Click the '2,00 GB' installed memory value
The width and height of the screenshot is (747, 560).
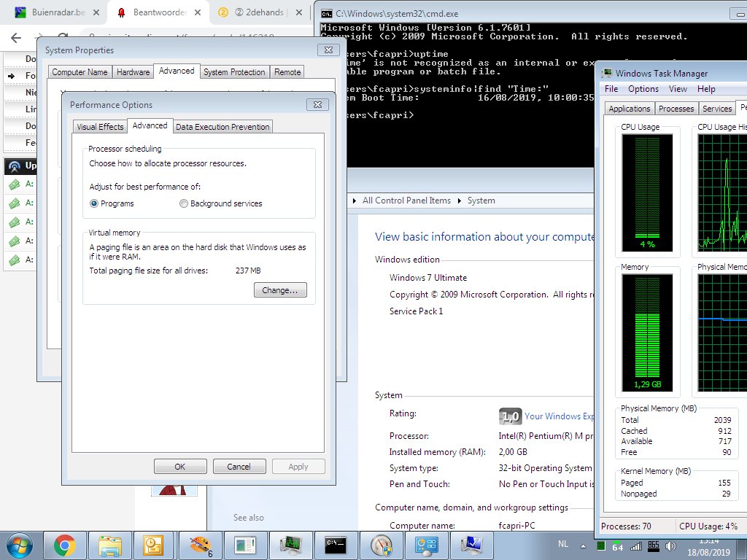513,452
